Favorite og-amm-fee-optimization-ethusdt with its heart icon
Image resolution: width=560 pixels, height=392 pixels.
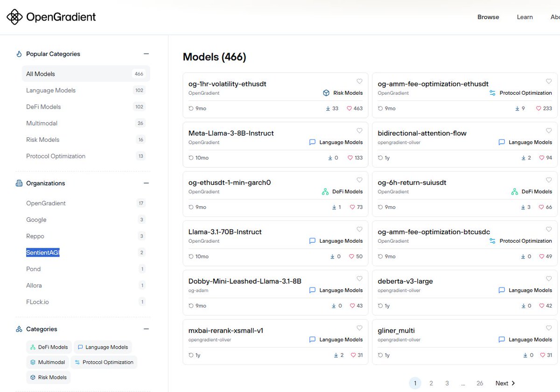[549, 81]
